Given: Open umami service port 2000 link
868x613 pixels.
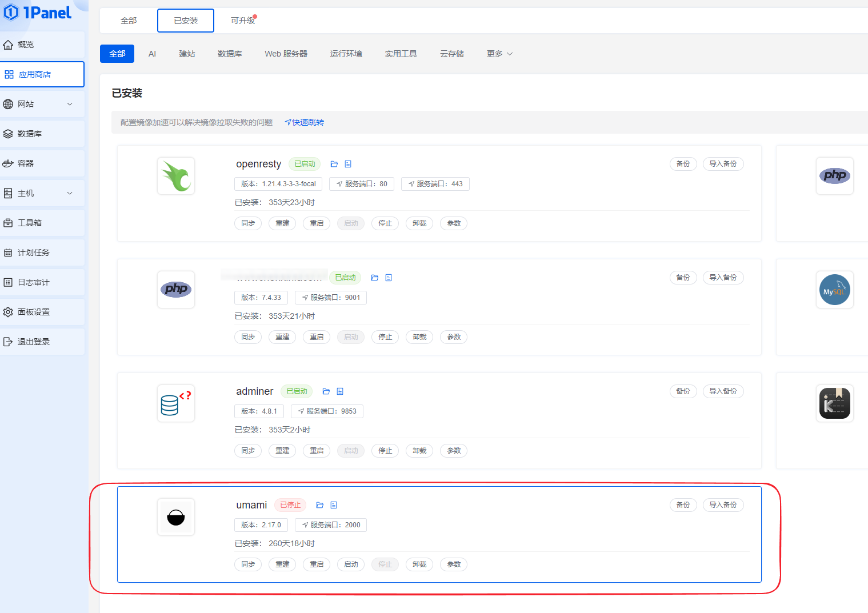Looking at the screenshot, I should click(x=331, y=525).
